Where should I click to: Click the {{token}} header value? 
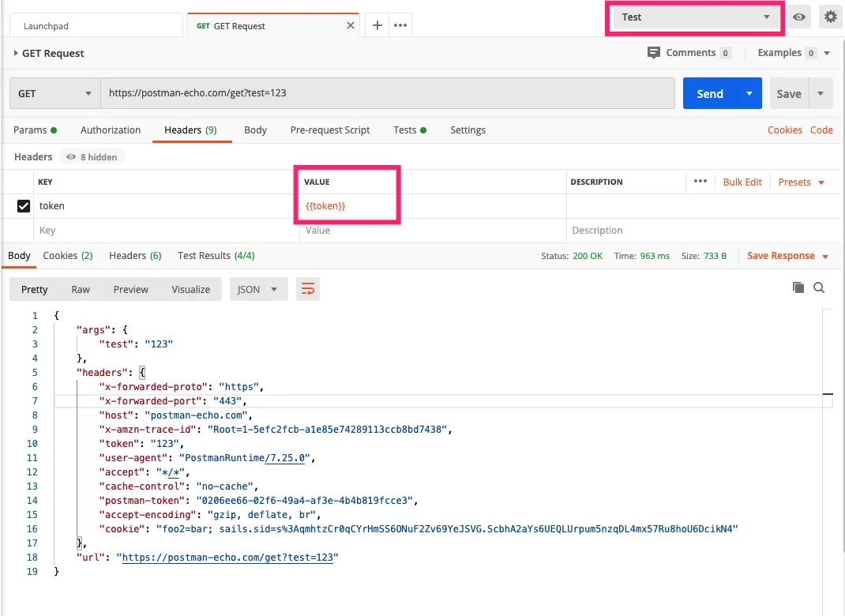tap(325, 206)
